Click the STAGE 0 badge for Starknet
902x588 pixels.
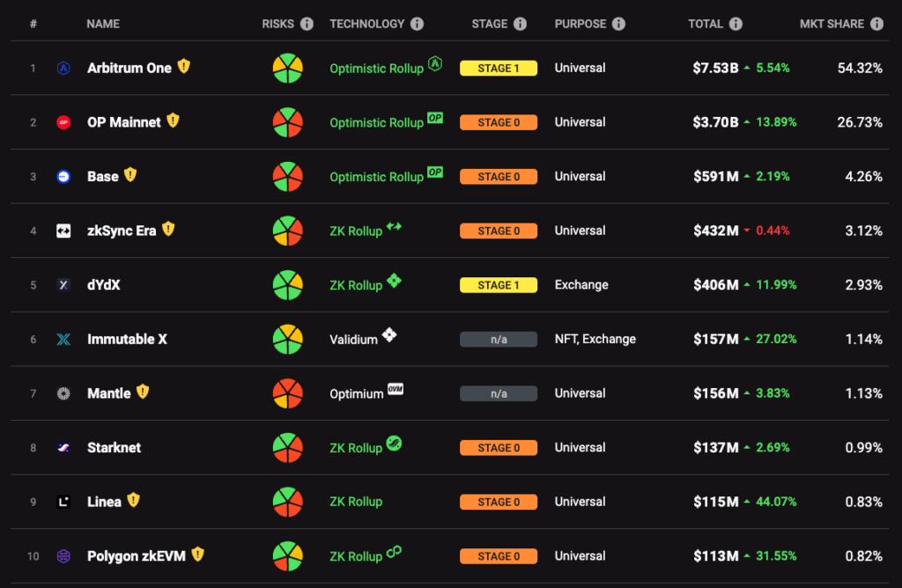499,448
